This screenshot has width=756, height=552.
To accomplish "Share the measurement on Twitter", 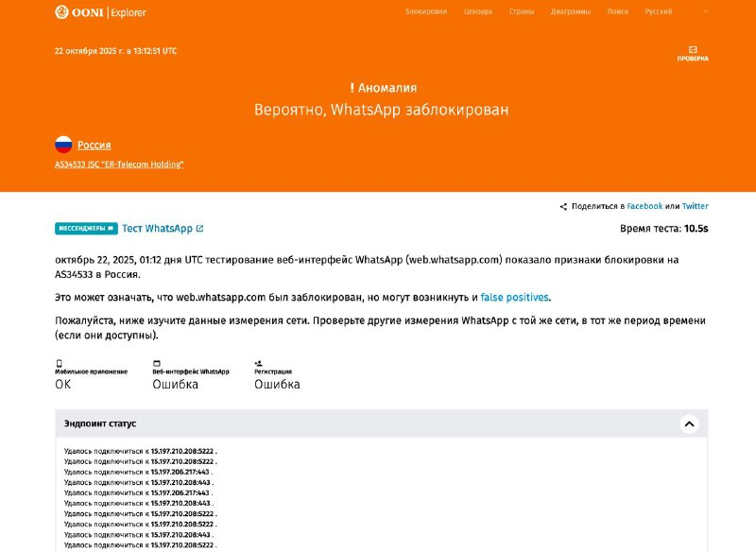I will point(695,206).
